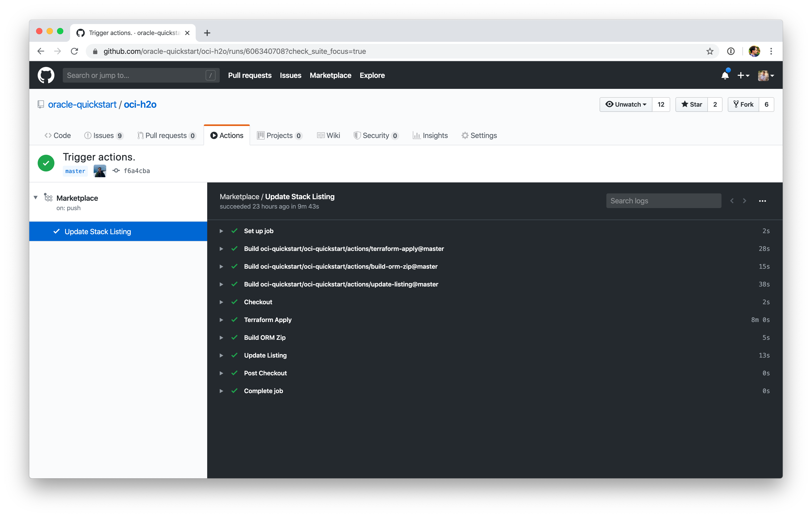The width and height of the screenshot is (812, 517).
Task: Open Pull requests in top navigation
Action: 250,75
